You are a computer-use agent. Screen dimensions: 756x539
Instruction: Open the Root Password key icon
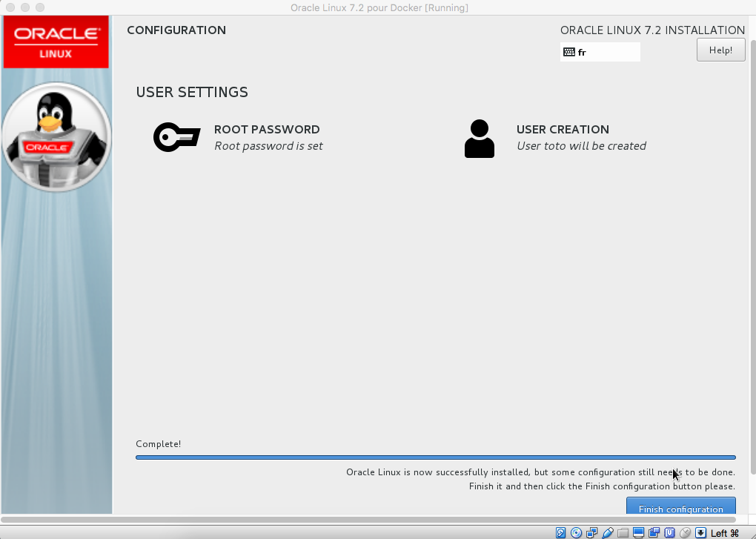176,138
